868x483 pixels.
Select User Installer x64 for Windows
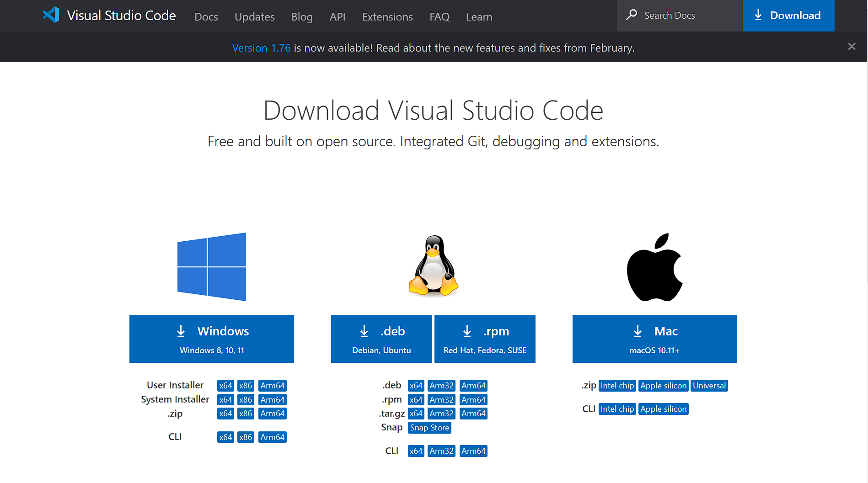point(225,386)
